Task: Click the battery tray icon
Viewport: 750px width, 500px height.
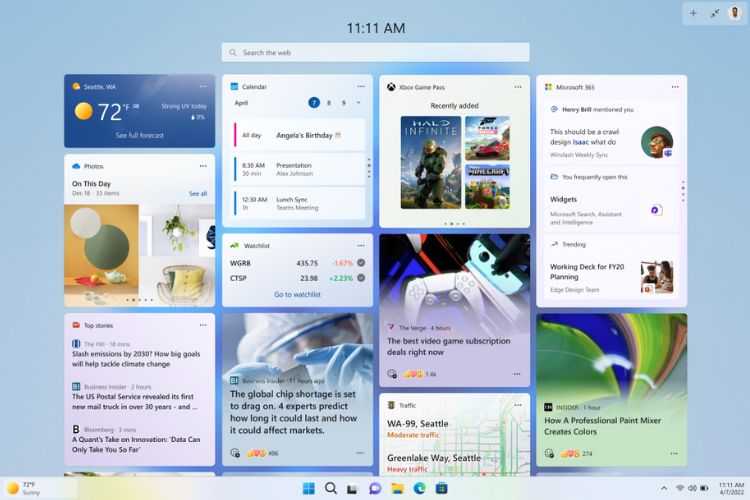Action: (x=704, y=488)
